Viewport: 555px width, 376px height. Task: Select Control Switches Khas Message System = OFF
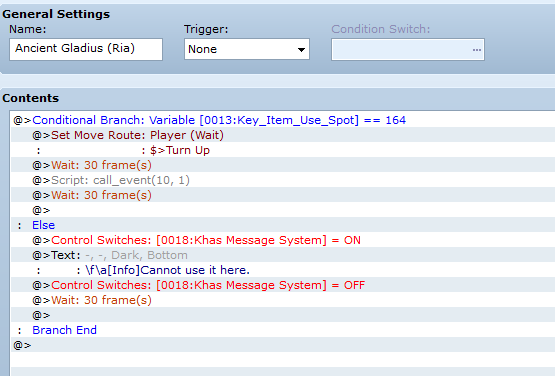point(199,285)
